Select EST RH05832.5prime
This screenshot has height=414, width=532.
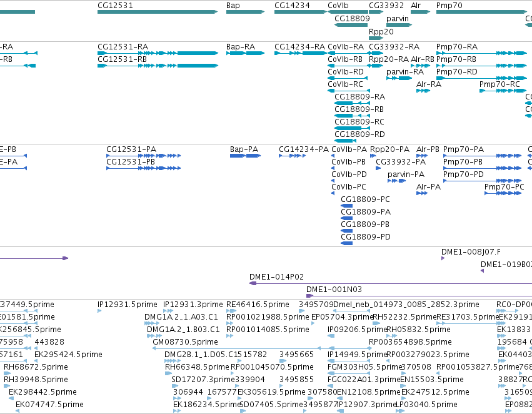coord(418,330)
